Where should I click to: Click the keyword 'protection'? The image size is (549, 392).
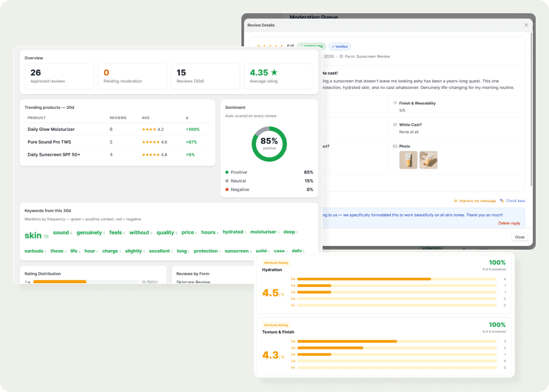click(x=207, y=251)
